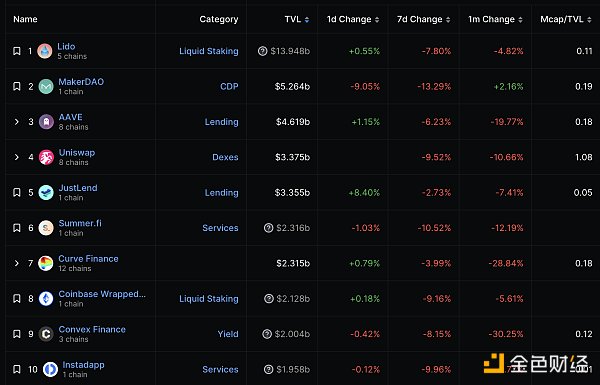Toggle the bookmark for Lido
600x385 pixels.
[17, 51]
